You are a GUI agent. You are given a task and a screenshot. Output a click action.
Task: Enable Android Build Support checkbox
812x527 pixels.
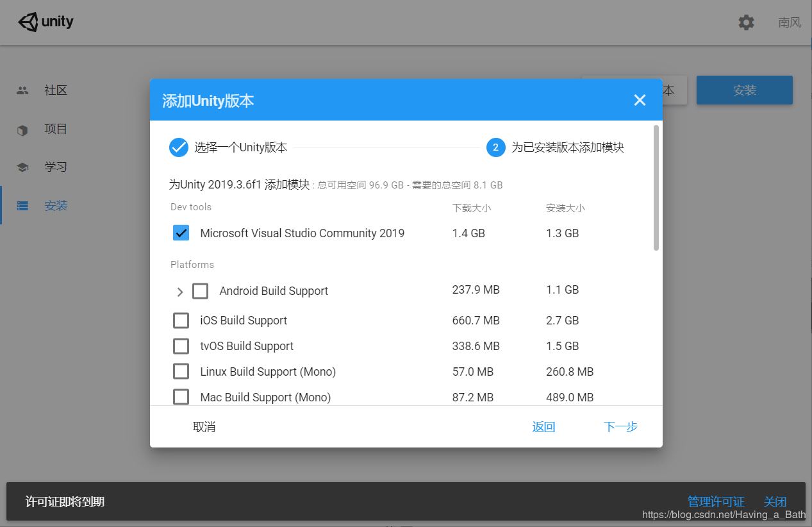click(x=200, y=291)
